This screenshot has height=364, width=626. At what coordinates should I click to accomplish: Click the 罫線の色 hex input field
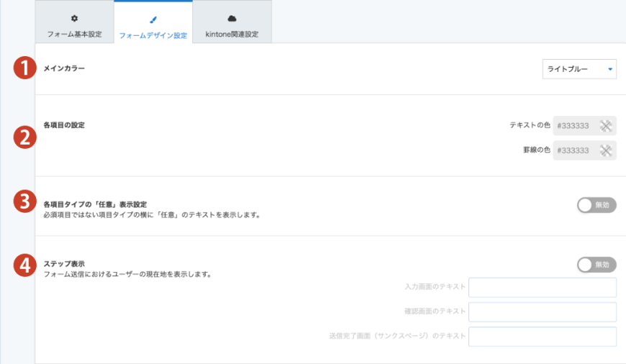(584, 150)
